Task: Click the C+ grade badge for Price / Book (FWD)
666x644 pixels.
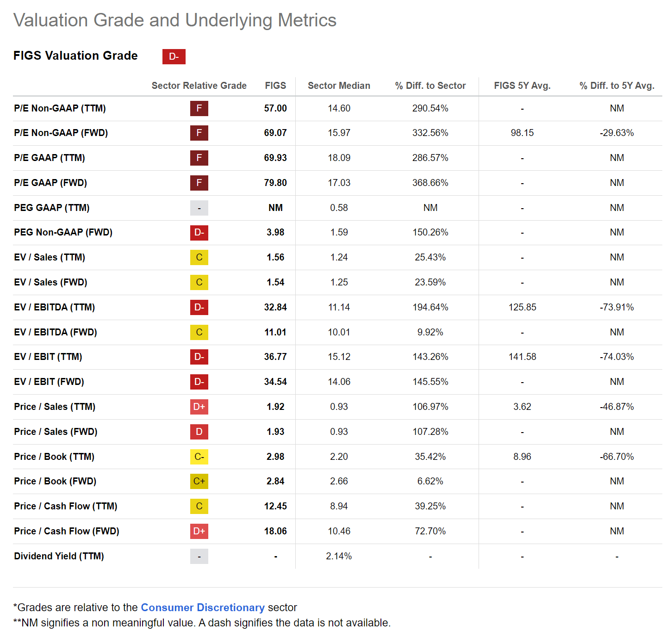Action: [x=199, y=481]
